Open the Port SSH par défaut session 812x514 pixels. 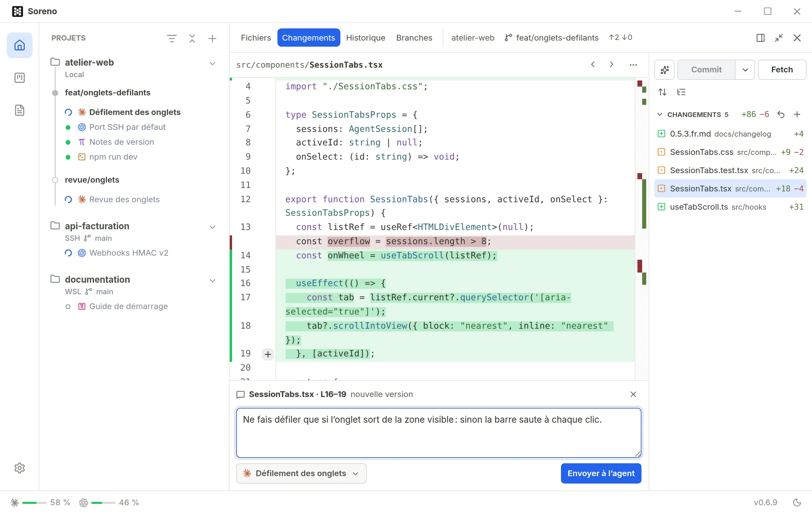coord(127,127)
